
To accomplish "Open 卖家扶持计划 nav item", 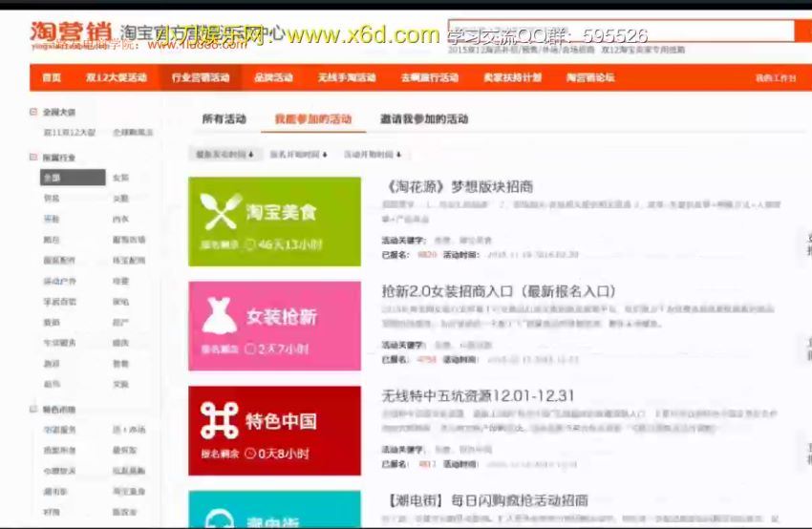I will [x=512, y=77].
